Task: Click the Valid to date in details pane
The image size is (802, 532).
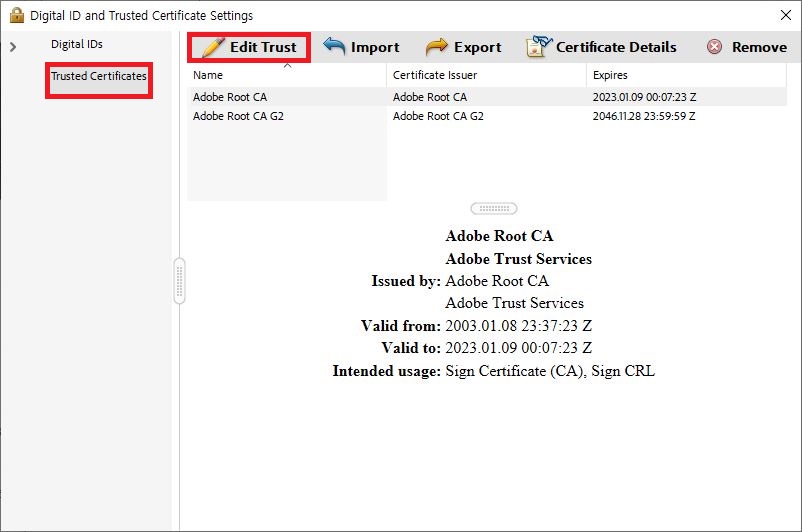Action: click(x=519, y=348)
